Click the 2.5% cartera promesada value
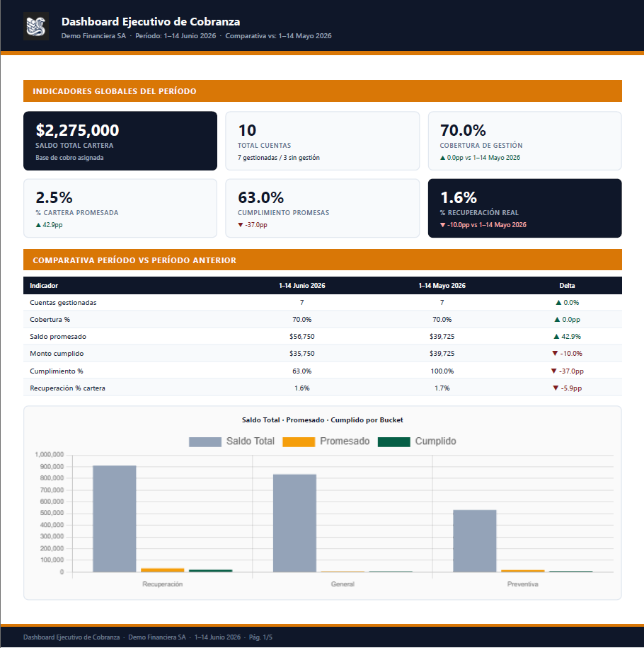Image resolution: width=644 pixels, height=648 pixels. coord(54,197)
